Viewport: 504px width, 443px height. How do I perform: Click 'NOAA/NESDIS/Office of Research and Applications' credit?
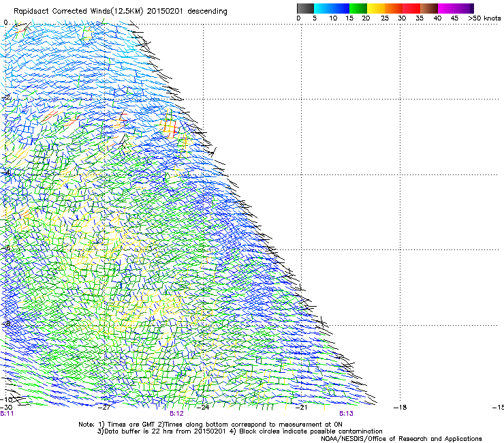coord(401,439)
